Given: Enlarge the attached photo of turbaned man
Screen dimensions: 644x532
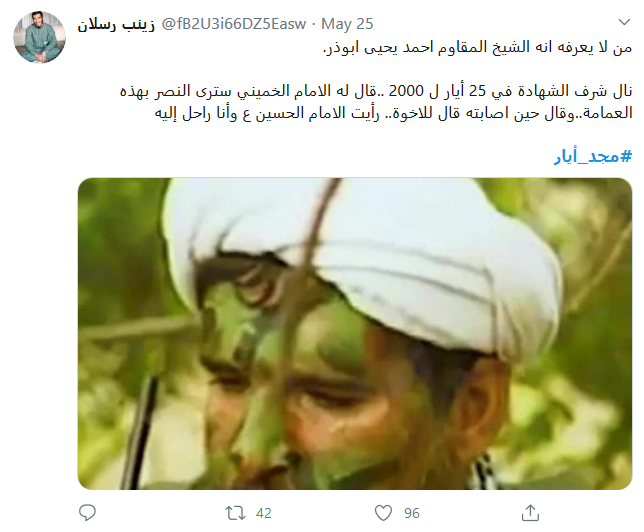Looking at the screenshot, I should coord(355,334).
